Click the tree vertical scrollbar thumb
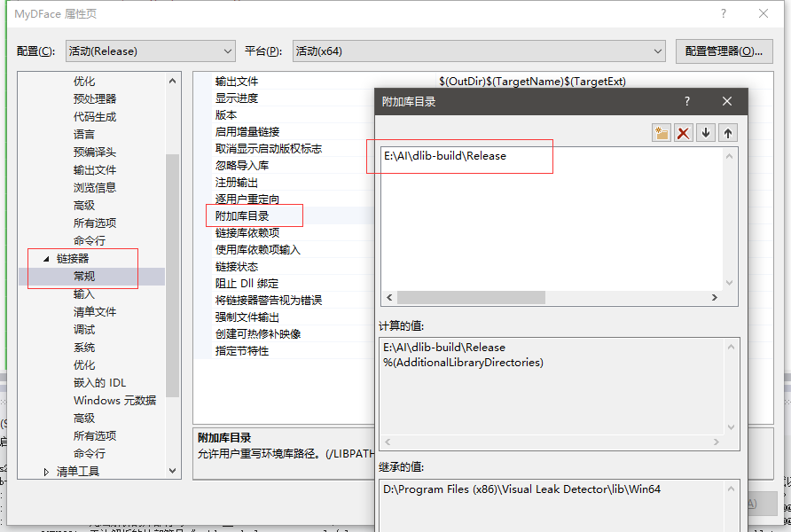This screenshot has width=791, height=532. [x=173, y=276]
